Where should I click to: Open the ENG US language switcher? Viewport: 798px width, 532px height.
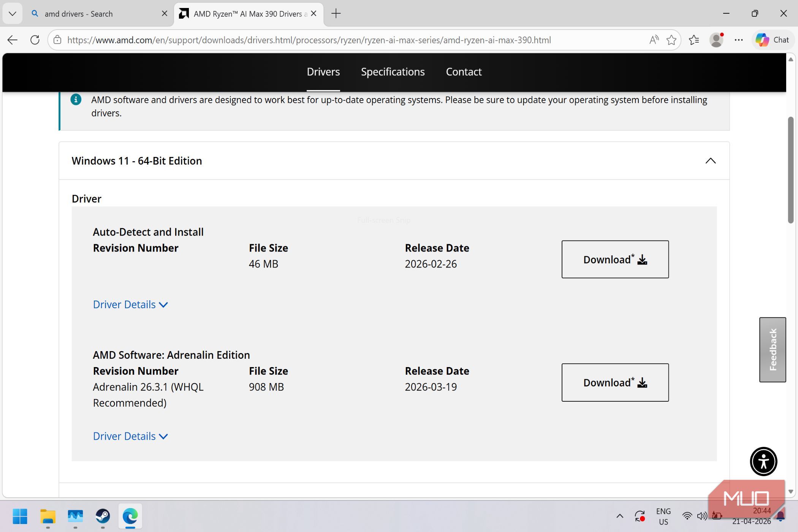[663, 516]
